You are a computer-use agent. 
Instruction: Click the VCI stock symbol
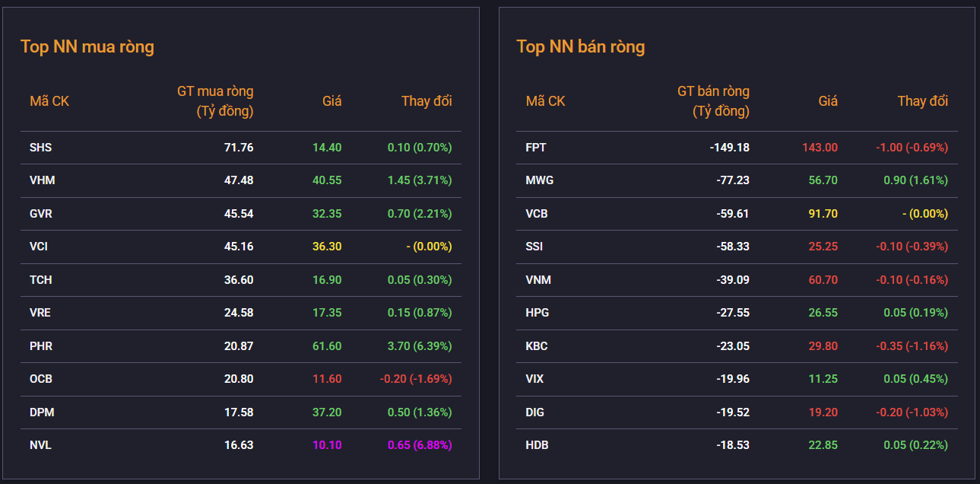[39, 247]
